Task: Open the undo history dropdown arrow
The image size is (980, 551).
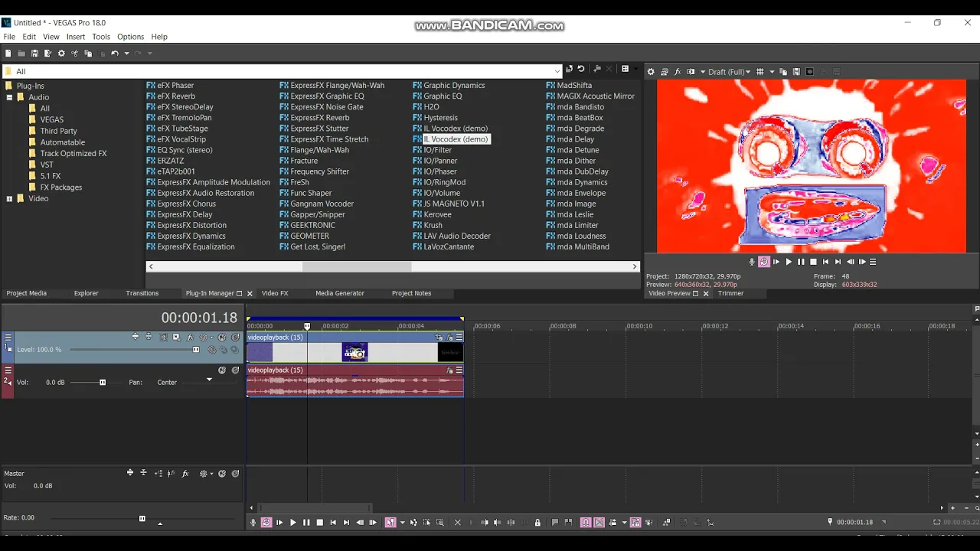Action: [126, 54]
